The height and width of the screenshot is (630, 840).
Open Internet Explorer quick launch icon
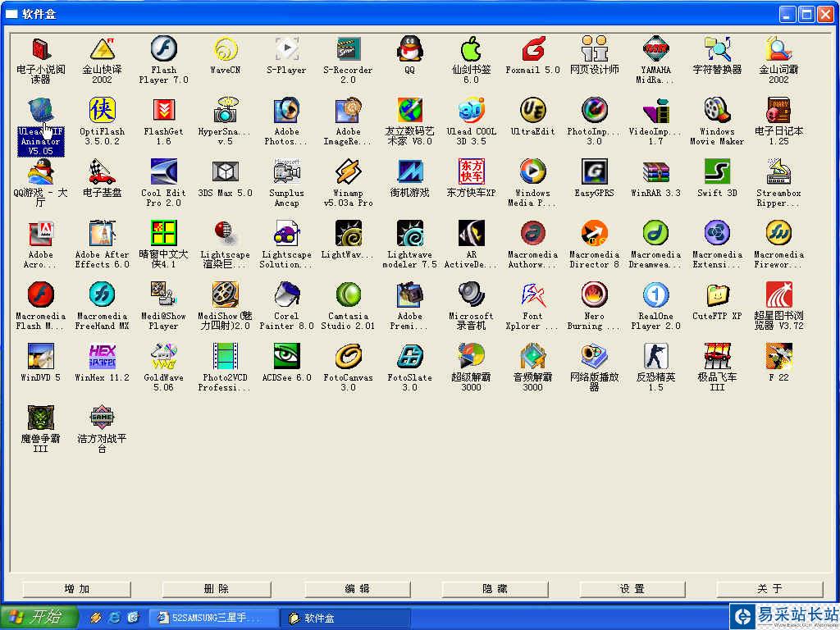115,618
